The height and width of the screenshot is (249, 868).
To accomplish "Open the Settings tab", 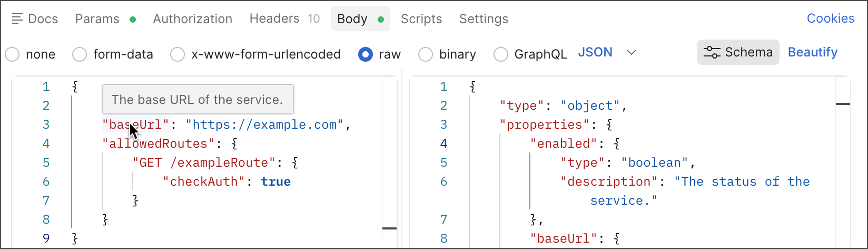I will click(x=484, y=19).
